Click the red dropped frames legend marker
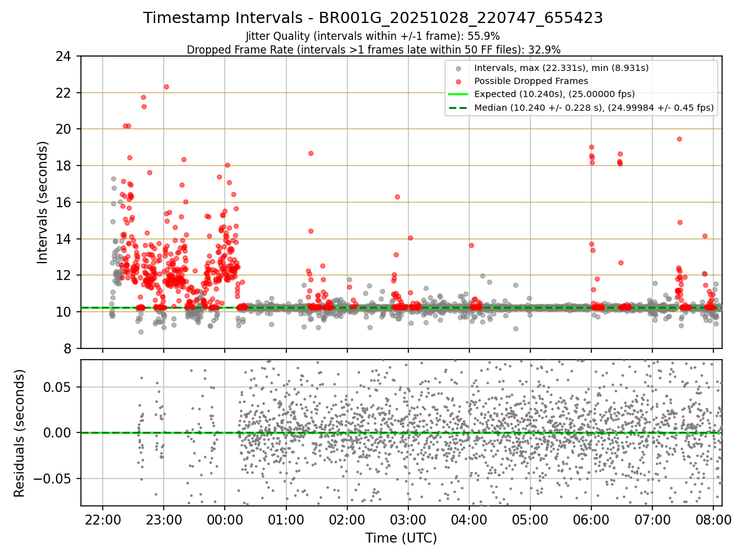 click(x=458, y=82)
